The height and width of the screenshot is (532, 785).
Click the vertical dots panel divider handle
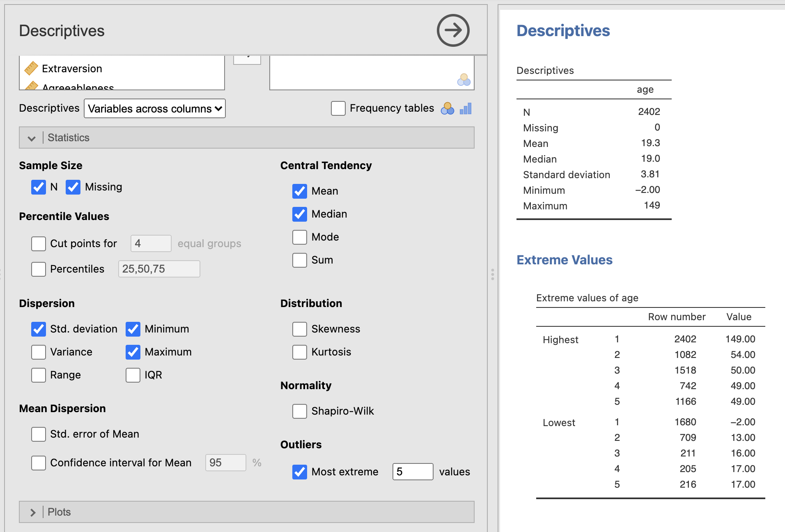(492, 274)
